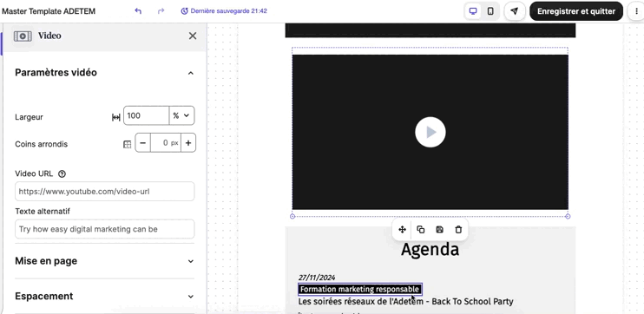Collapse the Paramètres vidéo section
644x314 pixels.
coord(191,73)
